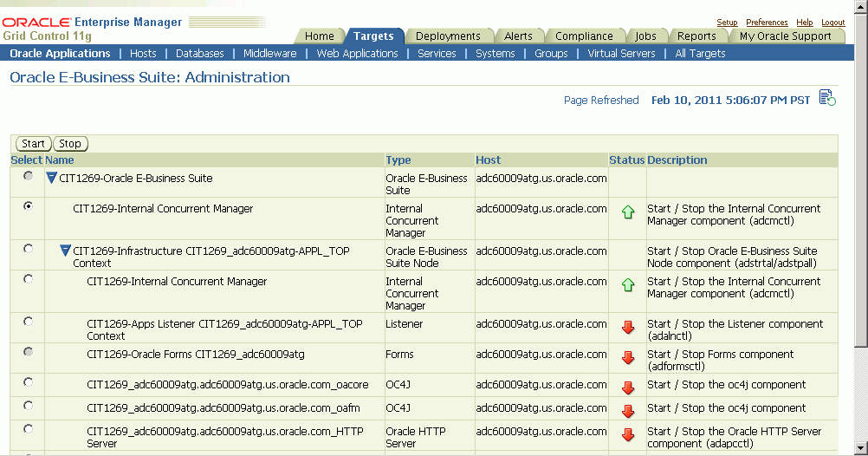
Task: Open the Reports tab
Action: tap(696, 36)
